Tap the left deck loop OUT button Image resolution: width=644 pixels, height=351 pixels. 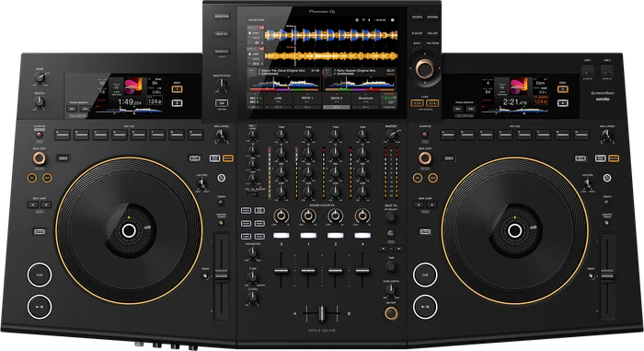(x=47, y=178)
